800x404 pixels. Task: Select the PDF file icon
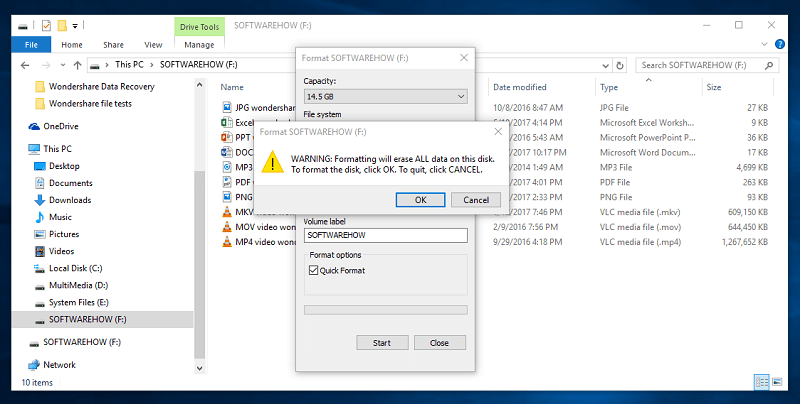tap(227, 182)
